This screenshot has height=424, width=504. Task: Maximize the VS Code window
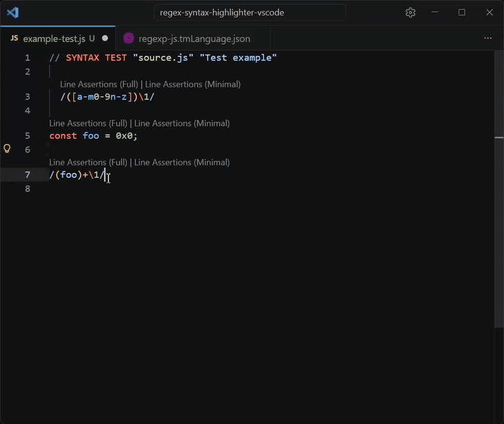pos(462,12)
